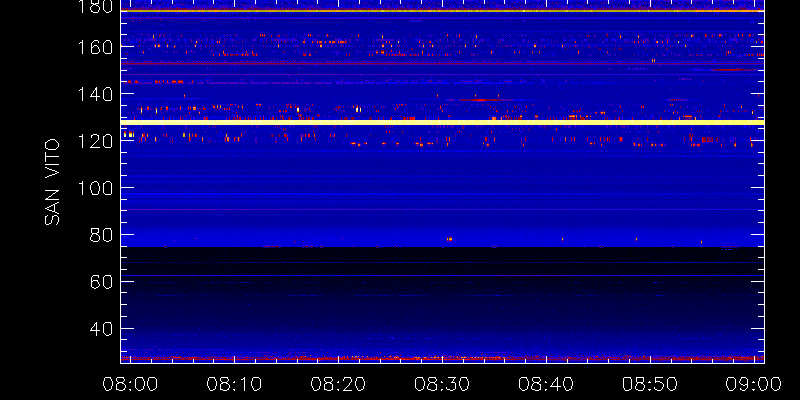Click the 100 frequency axis label
800x400 pixels.
tap(95, 188)
